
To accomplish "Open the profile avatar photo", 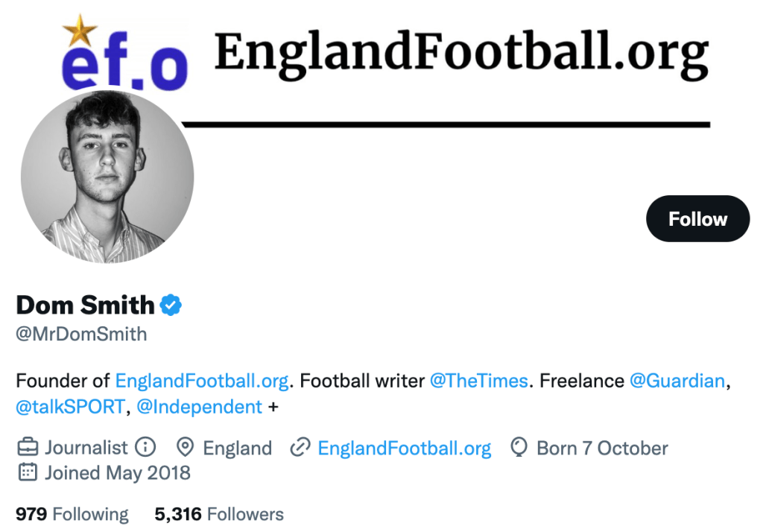I will [107, 177].
